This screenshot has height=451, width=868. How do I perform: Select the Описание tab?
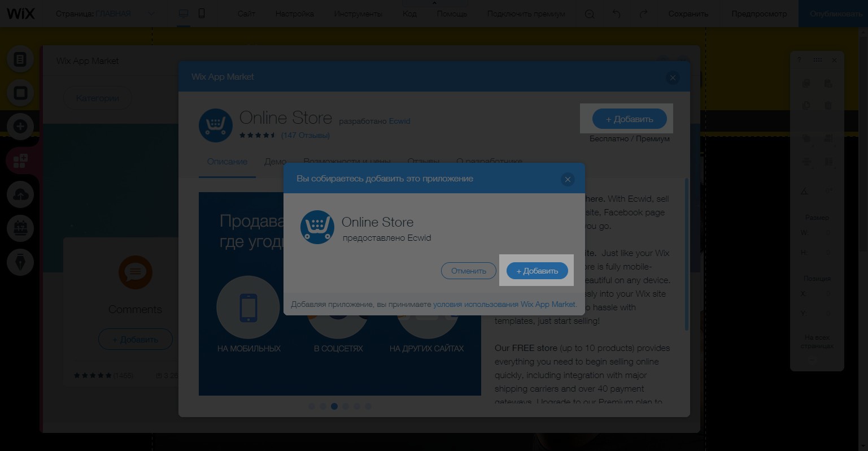(227, 161)
